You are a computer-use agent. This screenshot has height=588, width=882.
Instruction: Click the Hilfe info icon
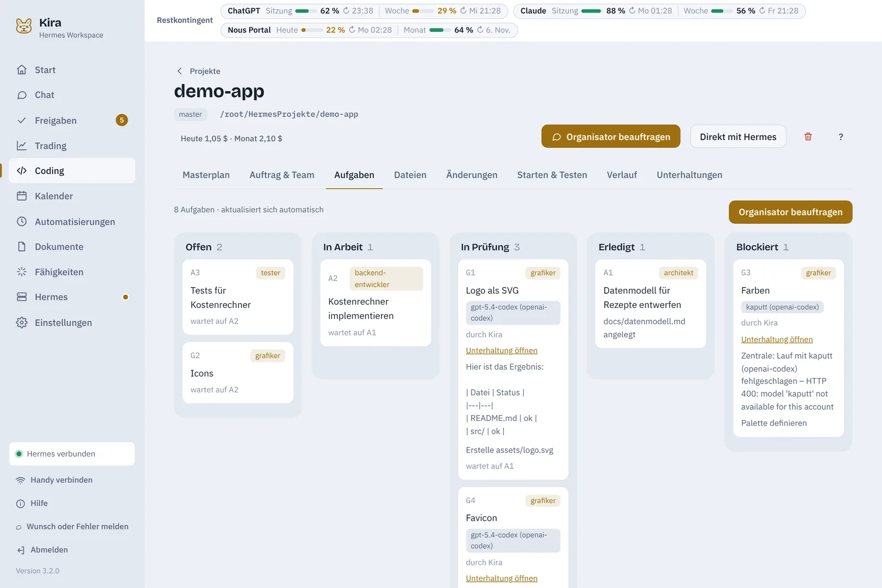(20, 503)
